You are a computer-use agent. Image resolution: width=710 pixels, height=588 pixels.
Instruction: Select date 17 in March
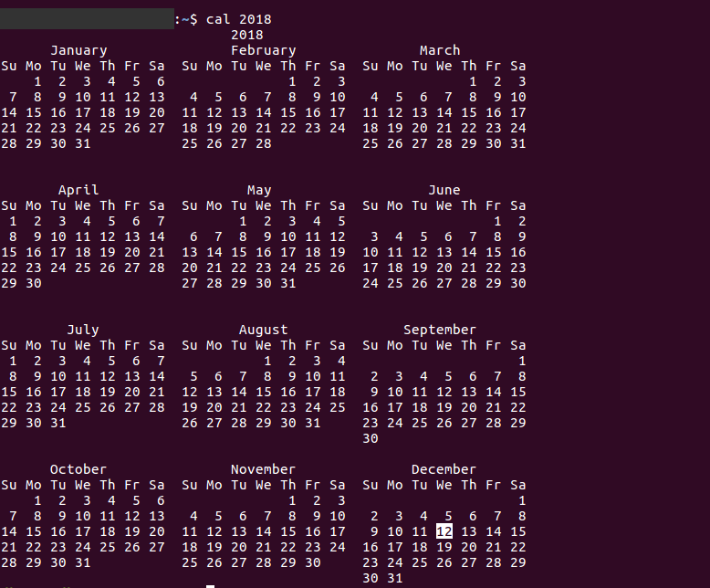coord(518,112)
